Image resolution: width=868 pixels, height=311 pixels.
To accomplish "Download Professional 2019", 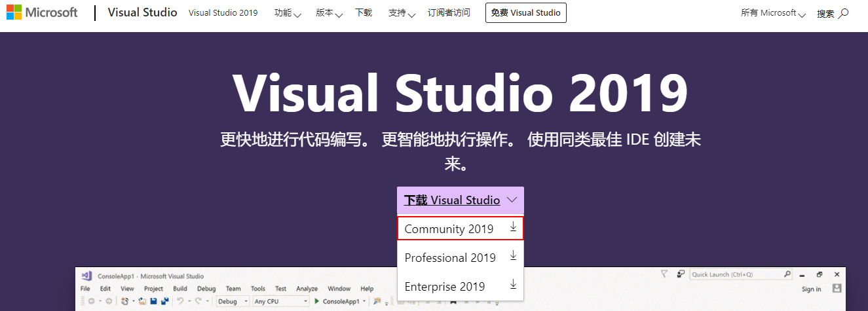I will pyautogui.click(x=461, y=257).
